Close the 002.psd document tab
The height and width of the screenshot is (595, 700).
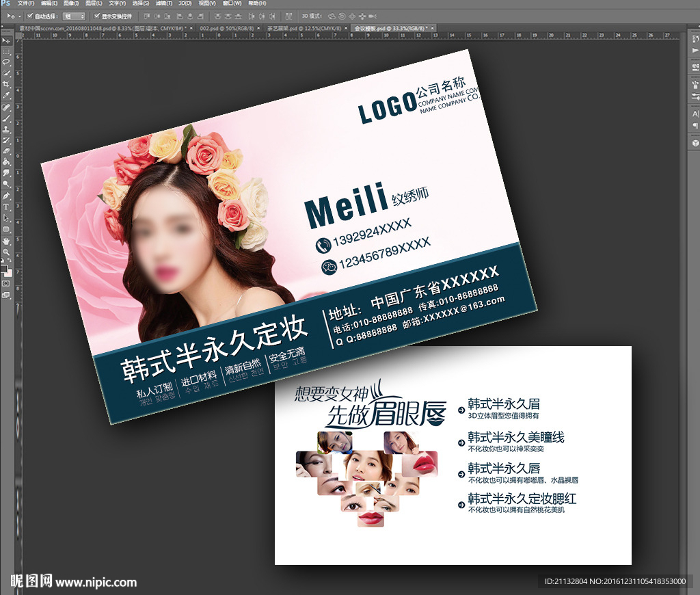point(258,28)
